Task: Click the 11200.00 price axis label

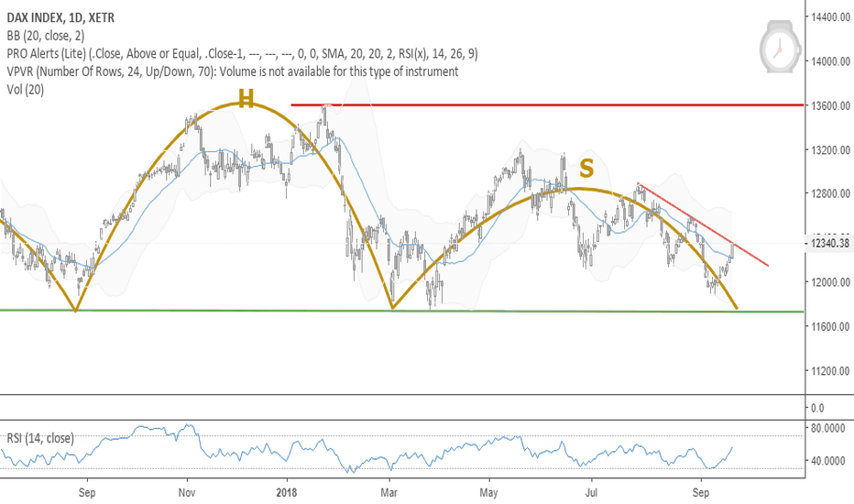Action: 830,371
